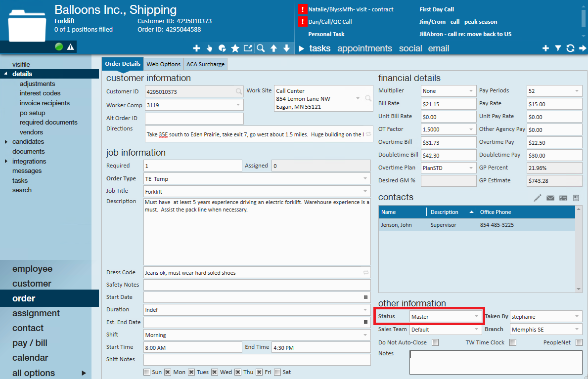This screenshot has width=588, height=379.
Task: Click the star favorite icon in header
Action: pos(235,48)
